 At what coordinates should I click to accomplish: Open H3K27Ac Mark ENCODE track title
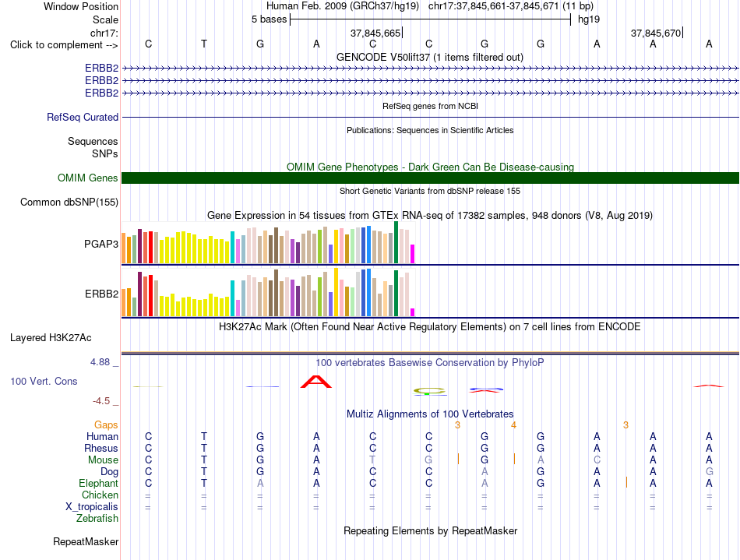(x=430, y=327)
